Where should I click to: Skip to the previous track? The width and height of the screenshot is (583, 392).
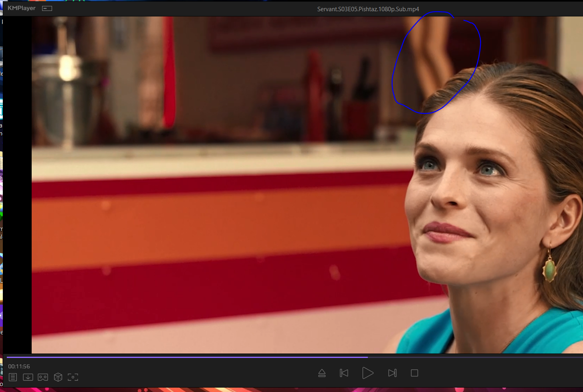click(344, 373)
